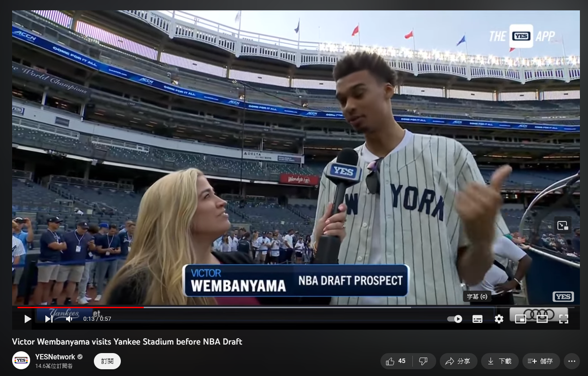Share the video with 分享 button
Viewport: 588px width, 376px height.
(x=458, y=361)
